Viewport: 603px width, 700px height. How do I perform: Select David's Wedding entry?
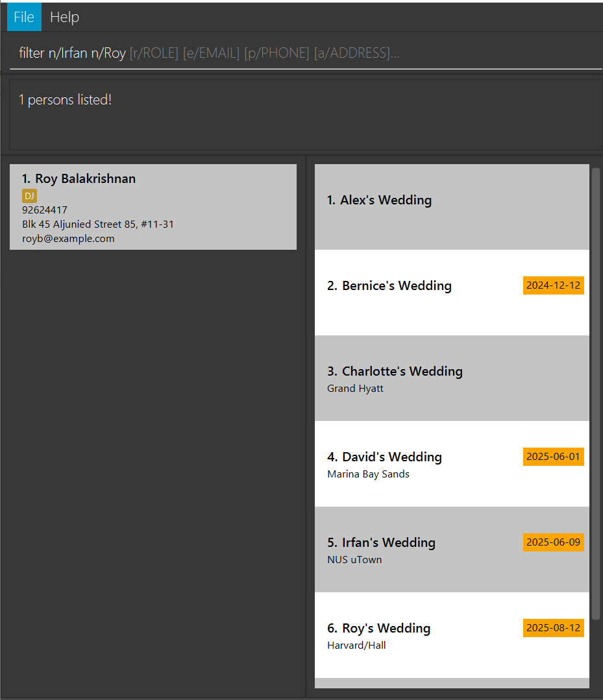[452, 464]
